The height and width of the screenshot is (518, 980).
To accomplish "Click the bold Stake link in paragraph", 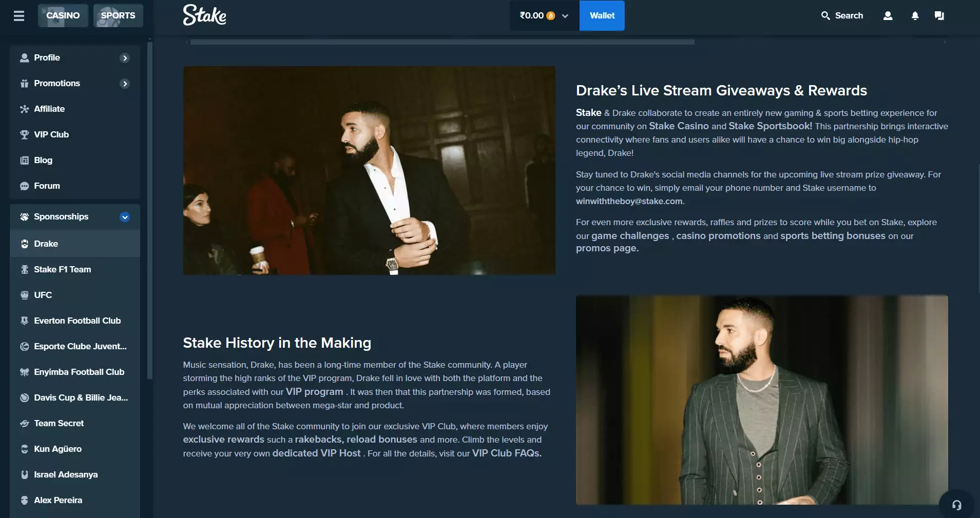I will (x=588, y=113).
